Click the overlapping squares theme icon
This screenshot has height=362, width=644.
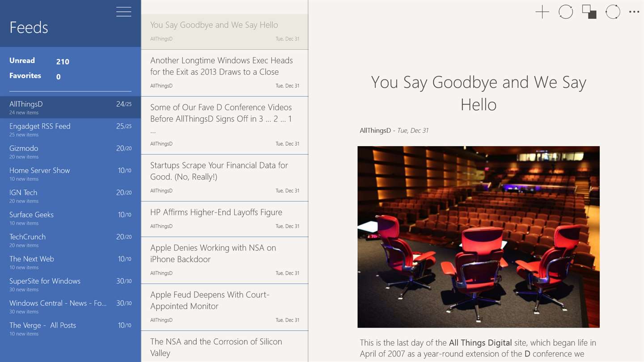pos(589,12)
